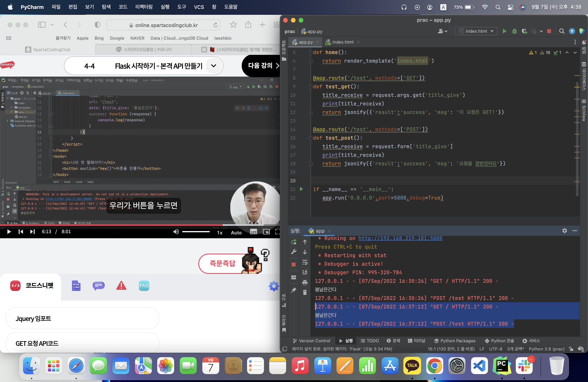Viewport: 588px width, 382px height.
Task: Open FAQ icon below the video
Action: pos(144,286)
